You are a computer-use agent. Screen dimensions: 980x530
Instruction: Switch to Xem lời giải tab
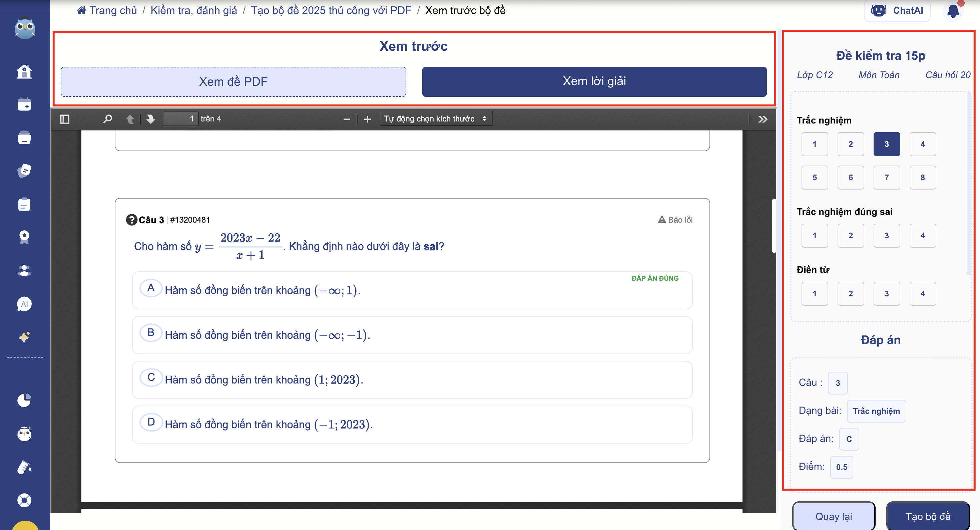[594, 81]
